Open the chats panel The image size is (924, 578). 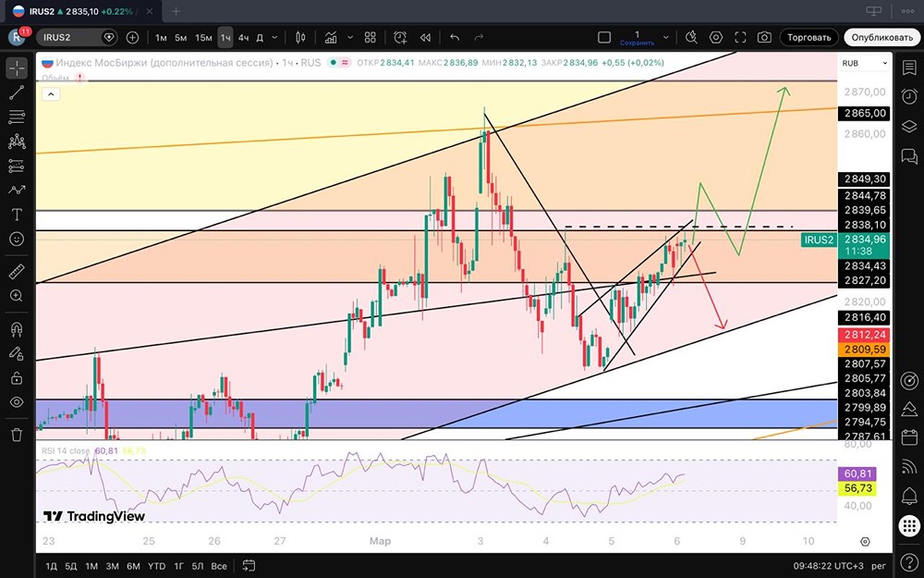[908, 155]
